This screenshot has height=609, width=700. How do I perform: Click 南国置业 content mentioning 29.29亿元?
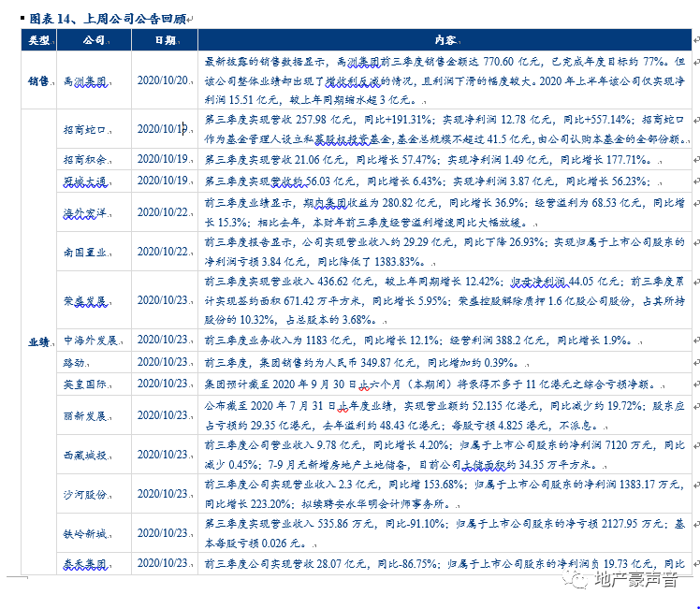(445, 252)
